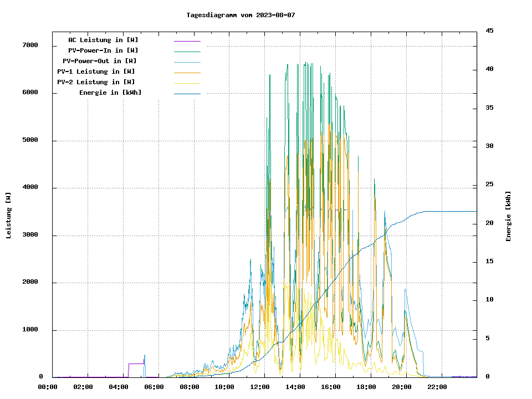Select the 20:00 time axis tick label
This screenshot has height=399, width=532.
[401, 387]
